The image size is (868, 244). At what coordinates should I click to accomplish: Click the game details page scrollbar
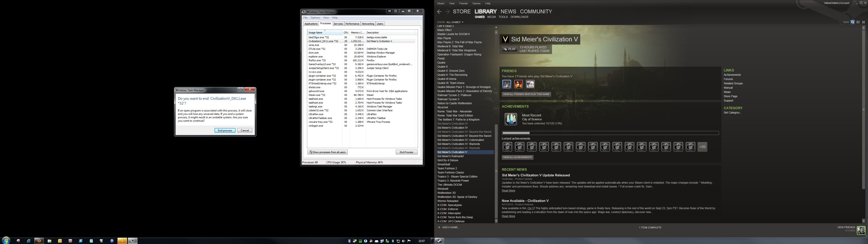click(863, 109)
